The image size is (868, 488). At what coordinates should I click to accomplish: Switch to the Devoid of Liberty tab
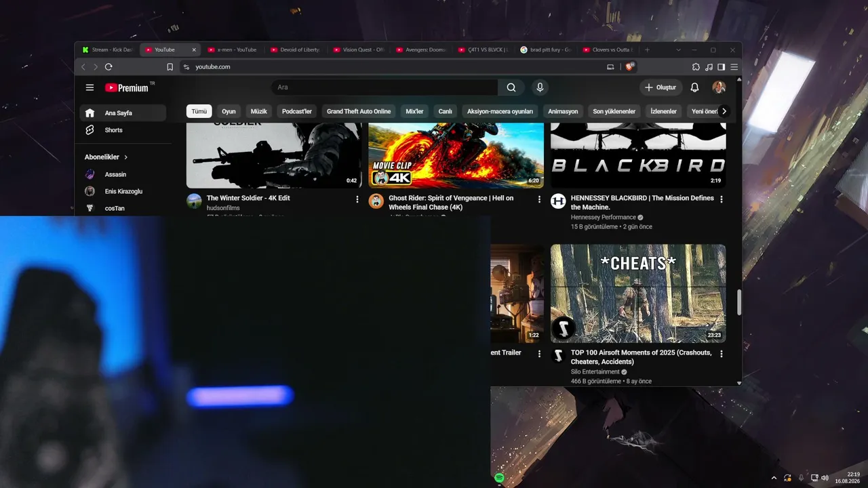coord(296,50)
